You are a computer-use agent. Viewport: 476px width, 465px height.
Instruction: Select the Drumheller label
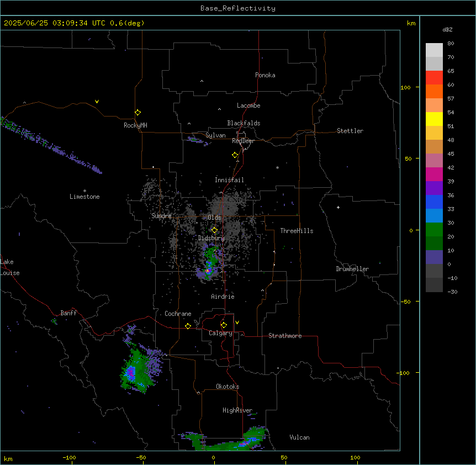pyautogui.click(x=352, y=269)
